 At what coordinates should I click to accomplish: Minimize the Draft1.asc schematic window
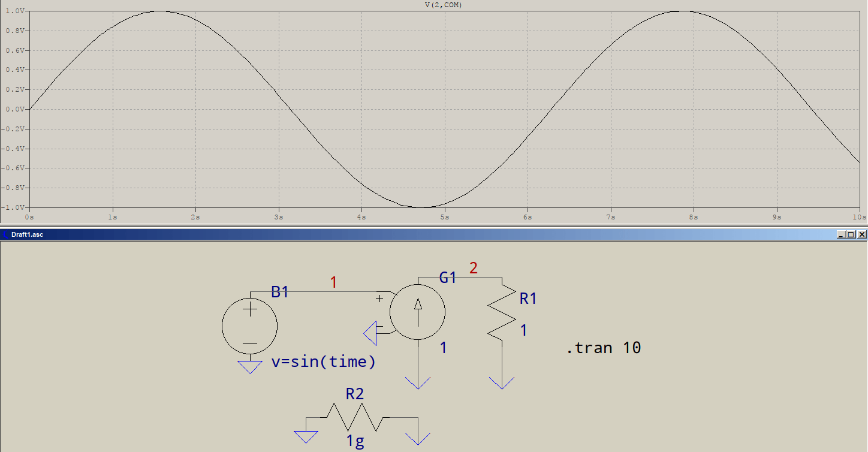click(841, 234)
